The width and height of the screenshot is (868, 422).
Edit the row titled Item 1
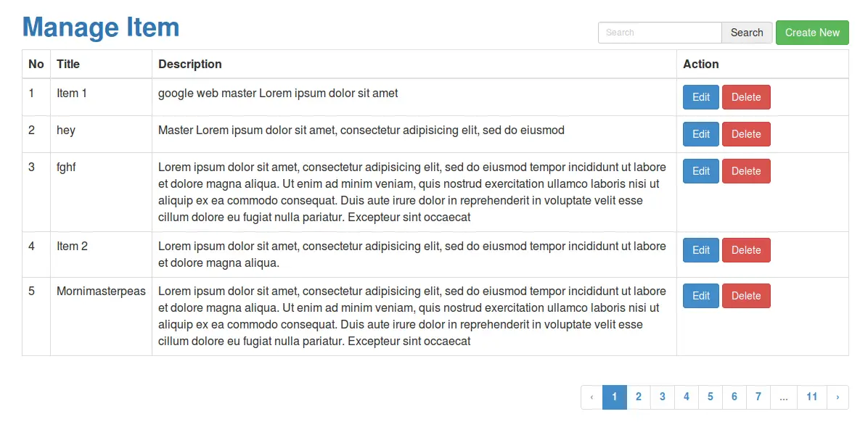click(x=700, y=96)
